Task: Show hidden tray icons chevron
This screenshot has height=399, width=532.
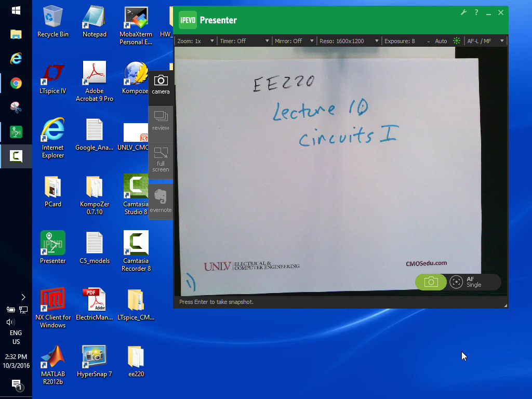Action: tap(23, 297)
